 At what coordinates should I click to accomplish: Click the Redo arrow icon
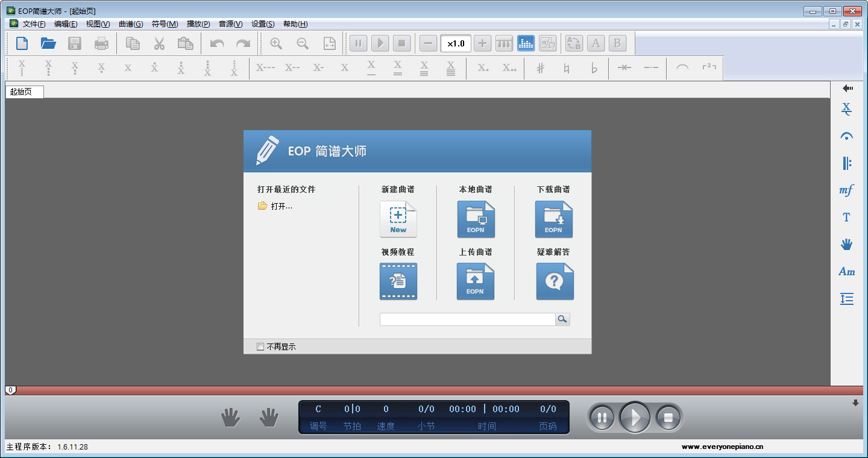pos(243,43)
